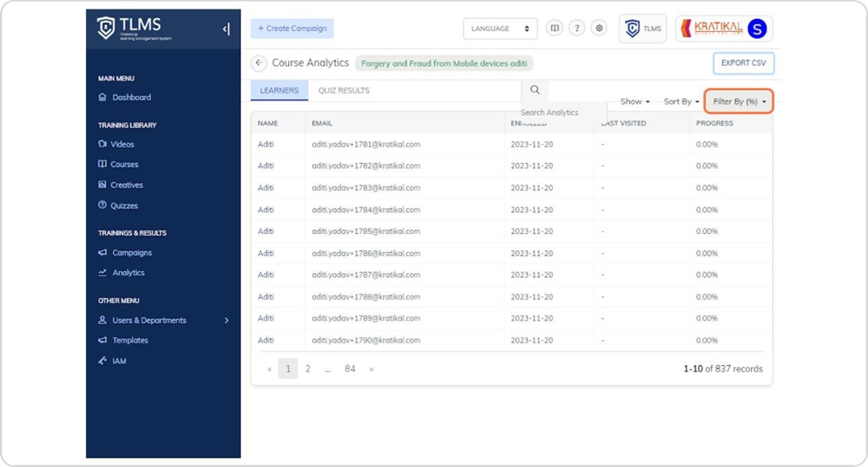Open the Sort By dropdown
Image resolution: width=868 pixels, height=467 pixels.
pos(682,101)
